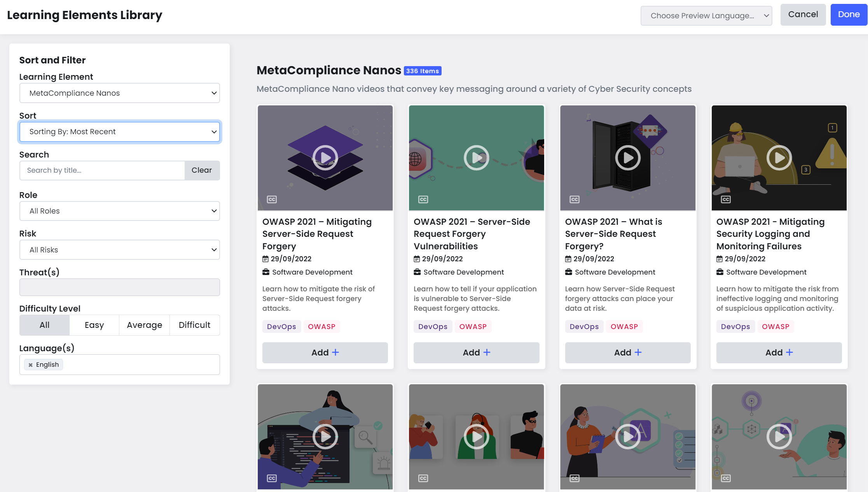Viewport: 868px width, 492px height.
Task: Remove the English language tag
Action: click(30, 365)
